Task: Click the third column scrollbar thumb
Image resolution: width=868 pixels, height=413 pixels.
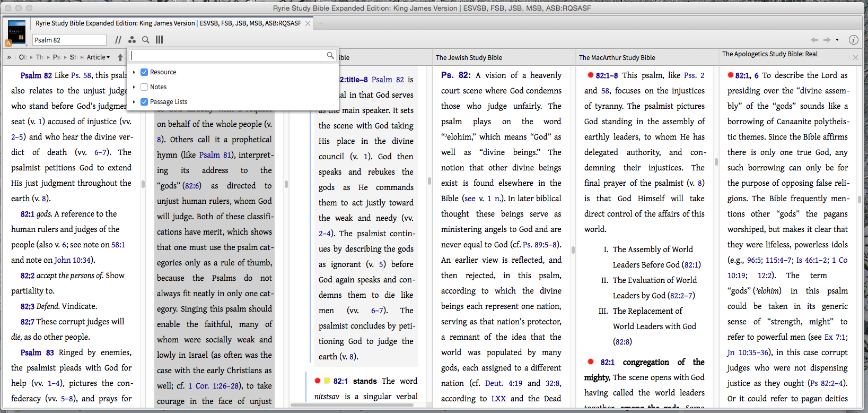Action: click(x=429, y=180)
